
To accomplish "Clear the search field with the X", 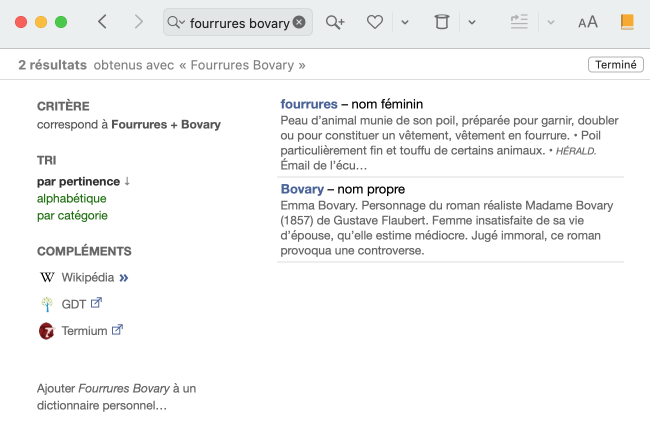I will tap(299, 22).
